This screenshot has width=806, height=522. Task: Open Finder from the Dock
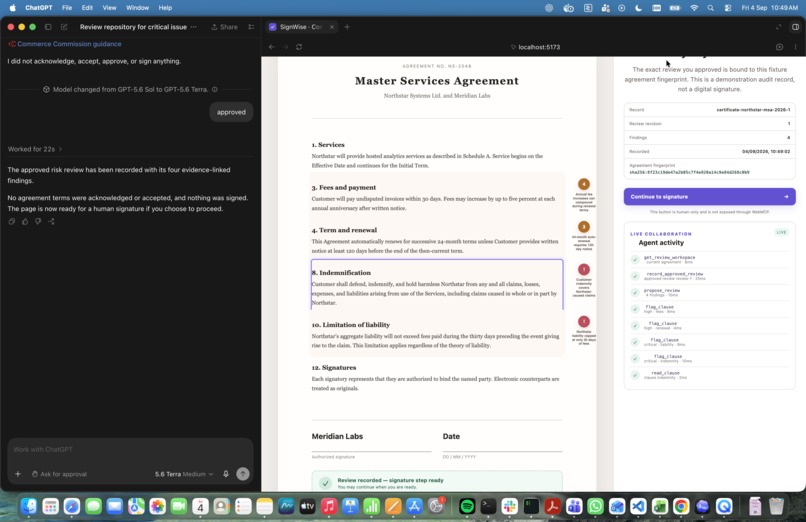coord(29,507)
